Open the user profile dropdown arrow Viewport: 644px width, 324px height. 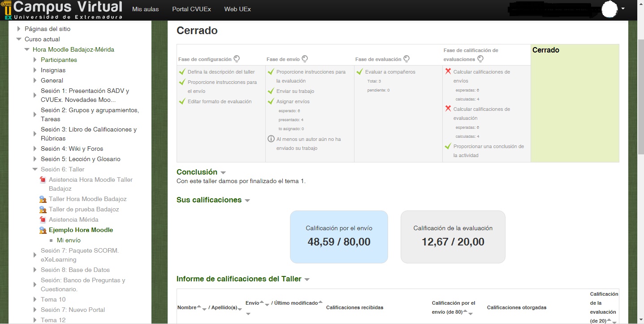623,9
